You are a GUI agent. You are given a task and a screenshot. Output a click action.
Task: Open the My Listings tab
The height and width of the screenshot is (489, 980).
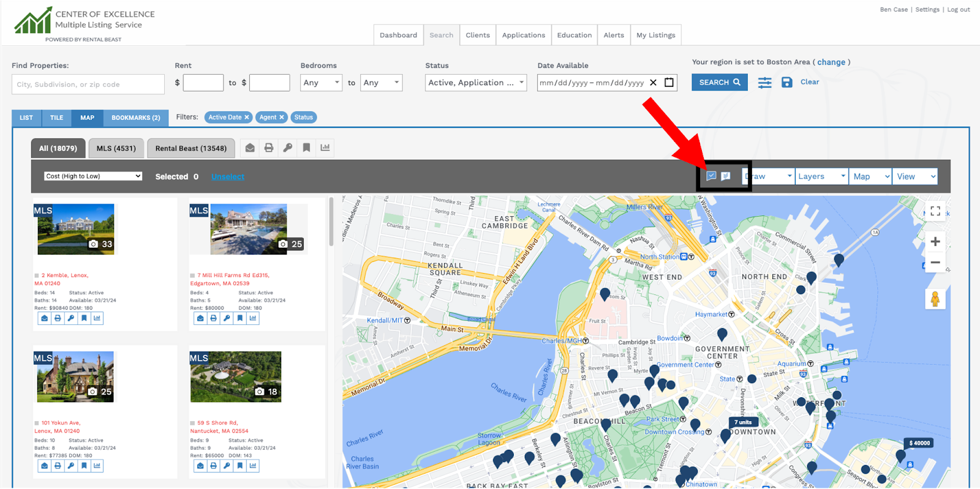tap(656, 35)
